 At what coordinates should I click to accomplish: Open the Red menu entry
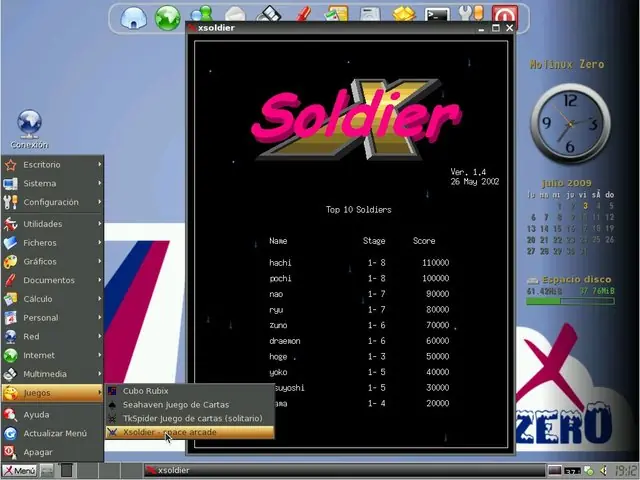pyautogui.click(x=52, y=336)
